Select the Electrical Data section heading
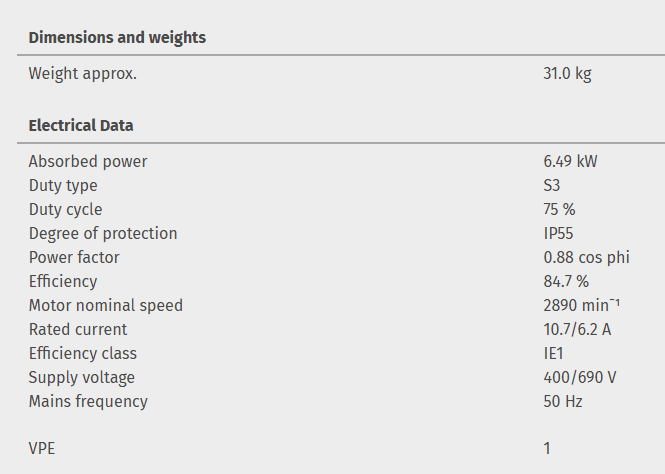The image size is (665, 474). point(81,125)
